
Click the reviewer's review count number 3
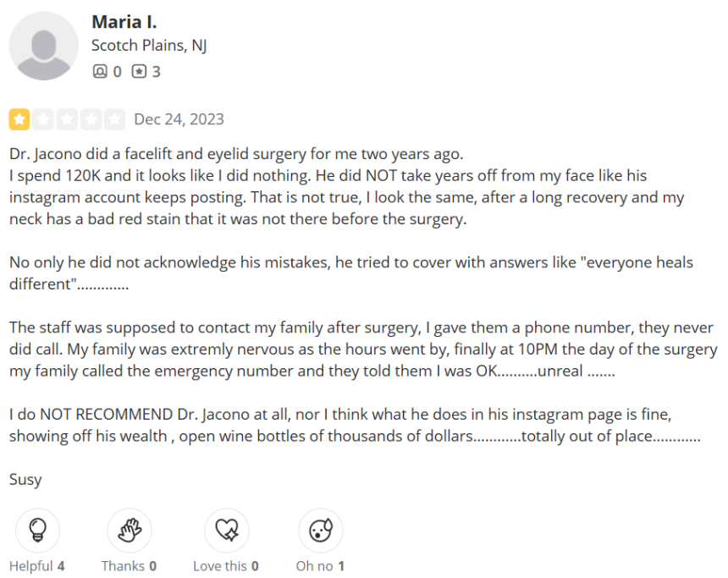point(157,71)
